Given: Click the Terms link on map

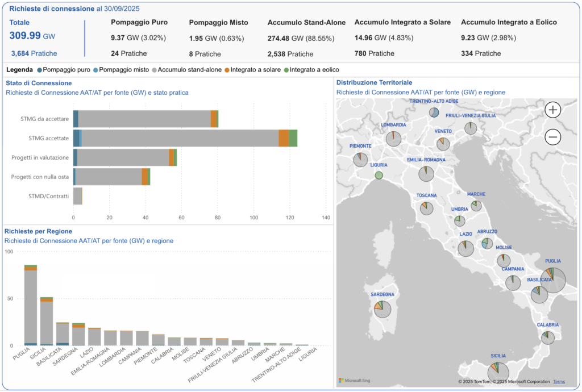Looking at the screenshot, I should 559,382.
